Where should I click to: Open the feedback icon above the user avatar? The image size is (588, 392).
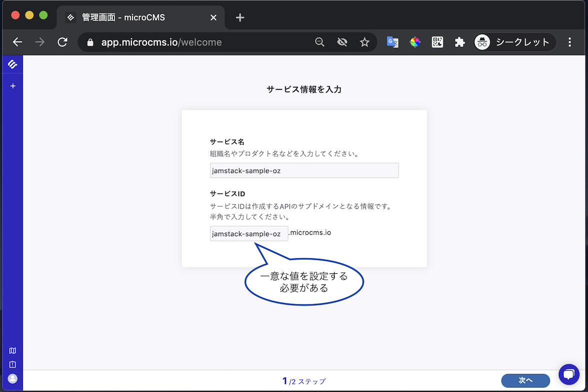click(12, 364)
